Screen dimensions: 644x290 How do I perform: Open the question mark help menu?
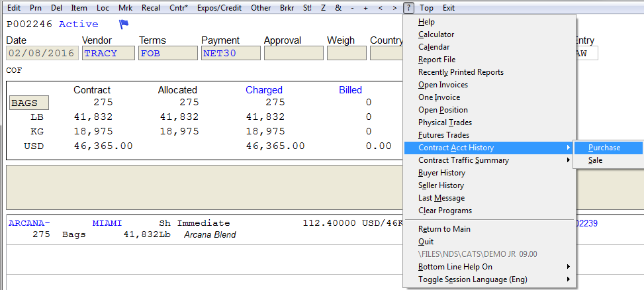tap(408, 8)
